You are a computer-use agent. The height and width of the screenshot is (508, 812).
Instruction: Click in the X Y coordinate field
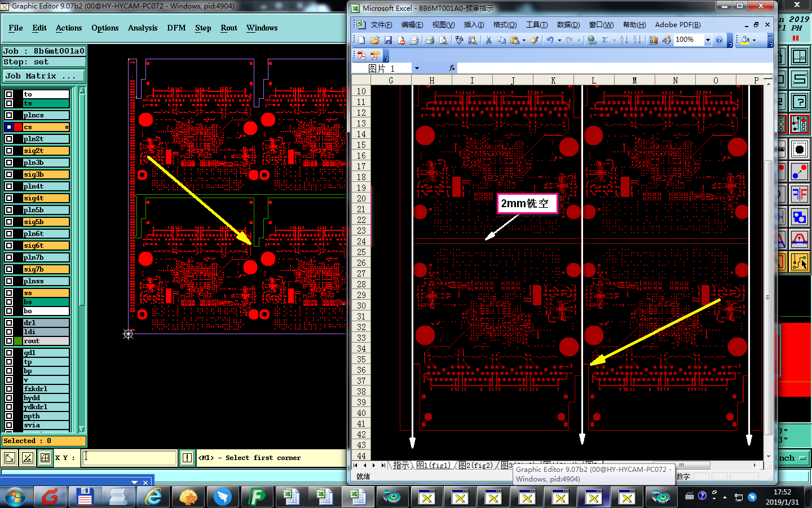coord(130,458)
